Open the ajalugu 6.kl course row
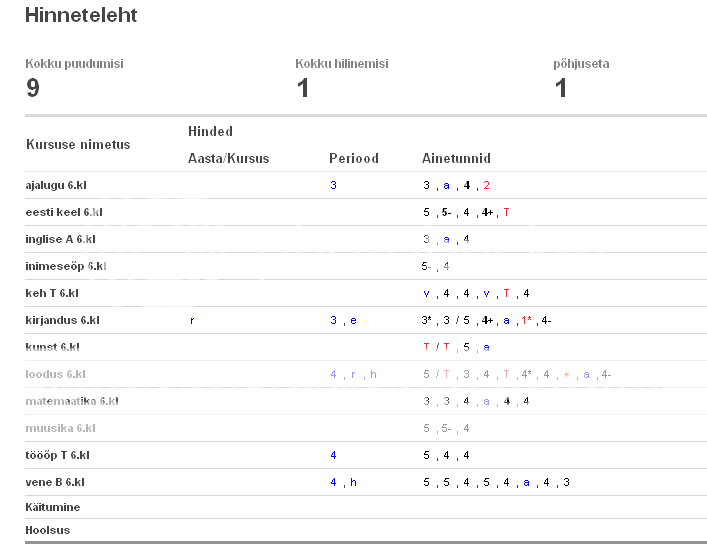The width and height of the screenshot is (707, 545). point(56,185)
